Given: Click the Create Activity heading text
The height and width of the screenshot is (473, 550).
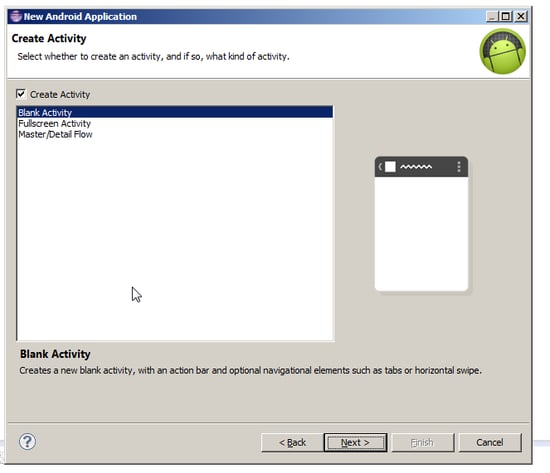Looking at the screenshot, I should [49, 38].
